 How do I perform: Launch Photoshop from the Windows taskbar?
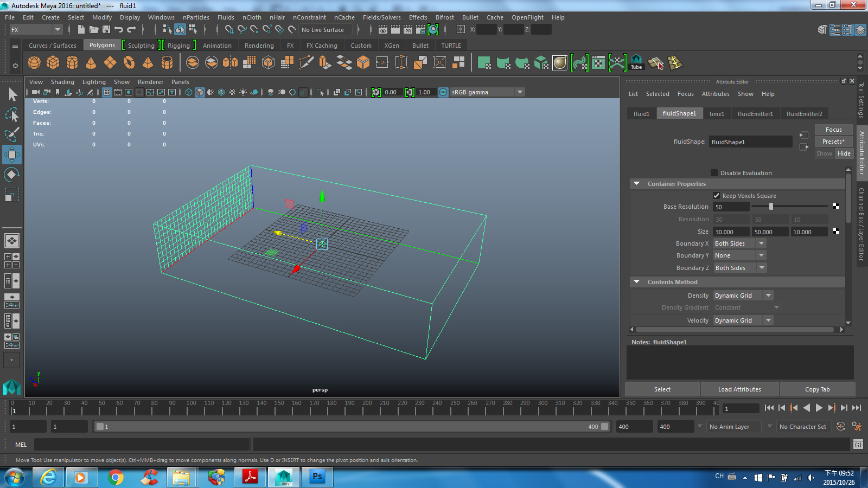pyautogui.click(x=317, y=477)
